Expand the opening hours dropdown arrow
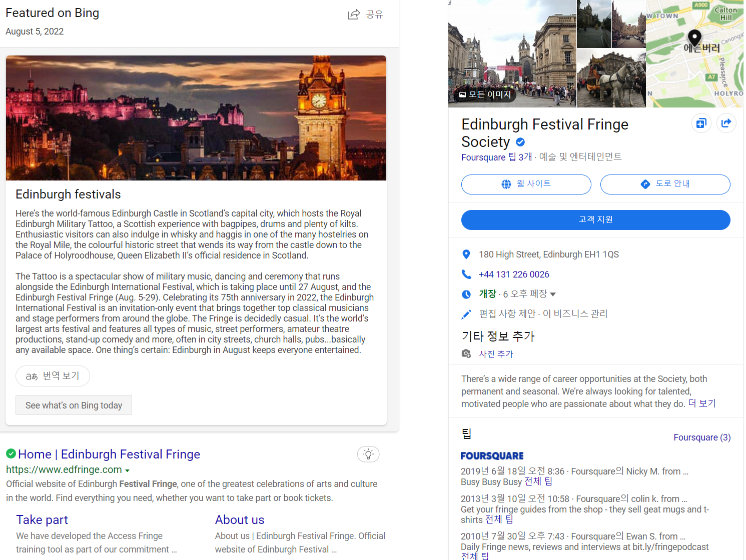 click(x=553, y=294)
